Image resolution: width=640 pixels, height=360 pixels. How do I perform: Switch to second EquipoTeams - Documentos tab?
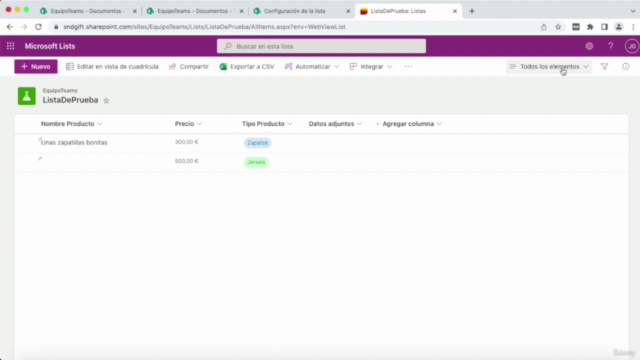click(x=195, y=11)
